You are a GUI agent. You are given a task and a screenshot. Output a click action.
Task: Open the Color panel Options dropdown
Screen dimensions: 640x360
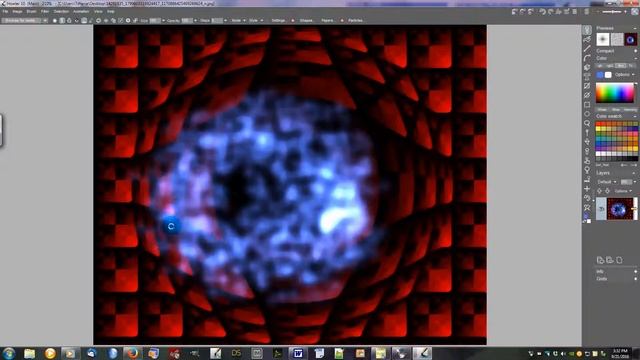(x=624, y=75)
